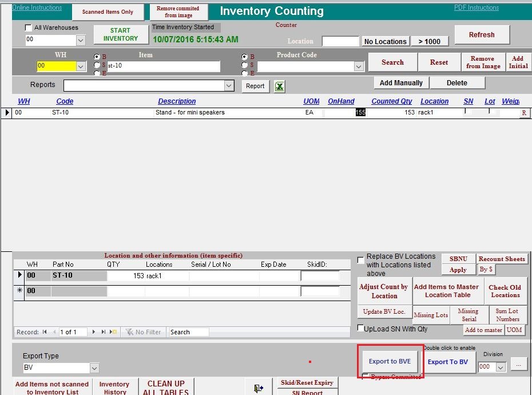532x395 pixels.
Task: Click Check Old Locations button
Action: point(505,291)
